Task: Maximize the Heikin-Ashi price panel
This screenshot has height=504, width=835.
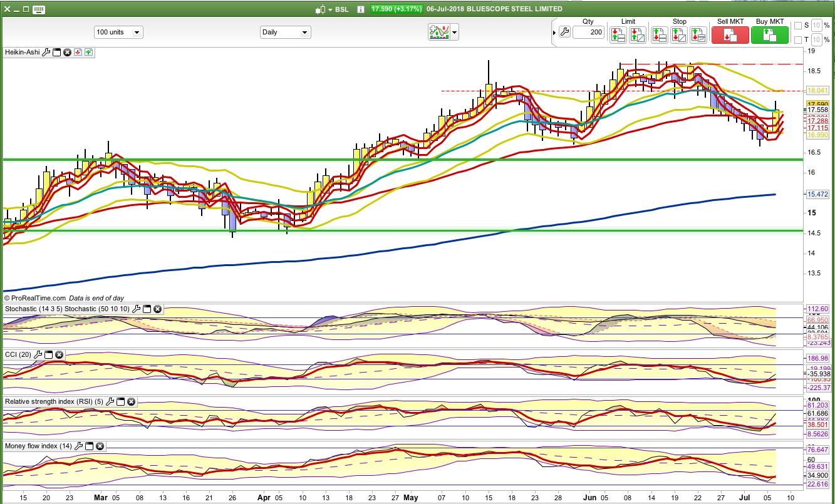Action: click(56, 53)
